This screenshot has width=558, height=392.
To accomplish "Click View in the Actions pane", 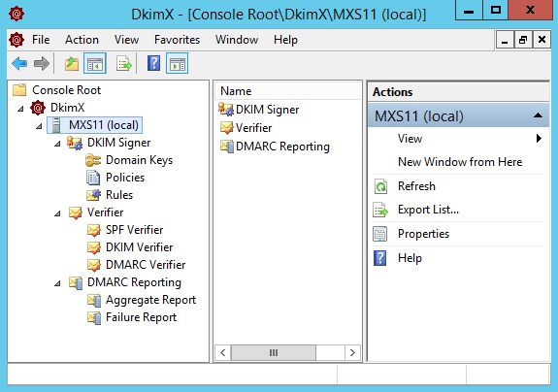I will 410,139.
